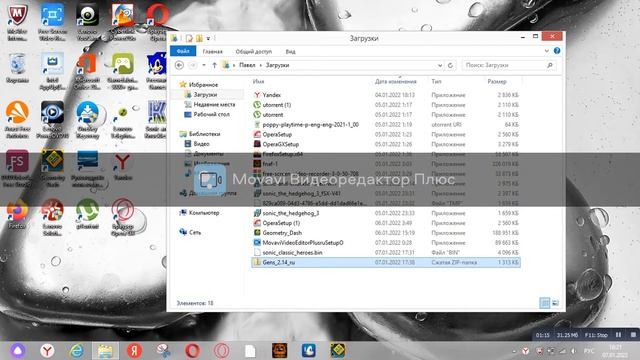Open the Avast Free Antivirus desktop shortcut
640x360 pixels.
pyautogui.click(x=17, y=120)
